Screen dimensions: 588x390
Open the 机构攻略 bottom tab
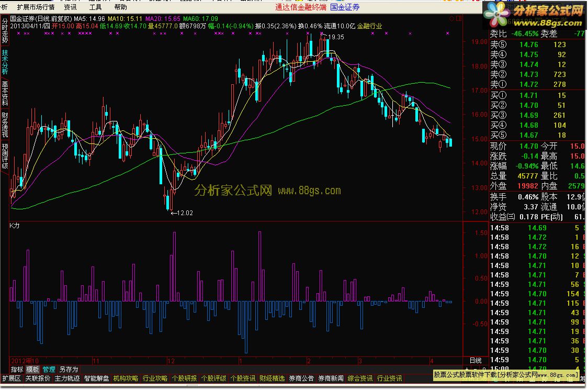[x=126, y=378]
